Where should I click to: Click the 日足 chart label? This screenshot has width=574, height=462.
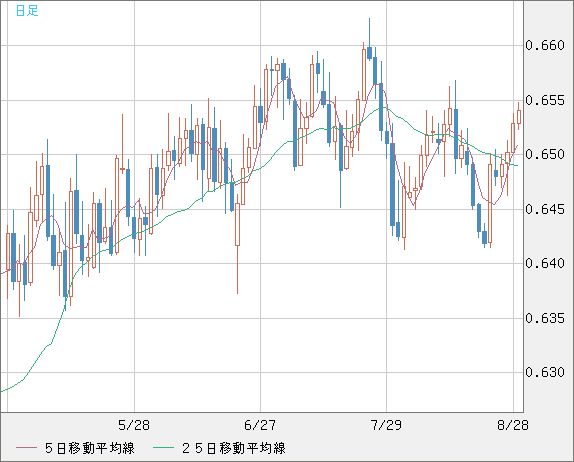(x=27, y=11)
